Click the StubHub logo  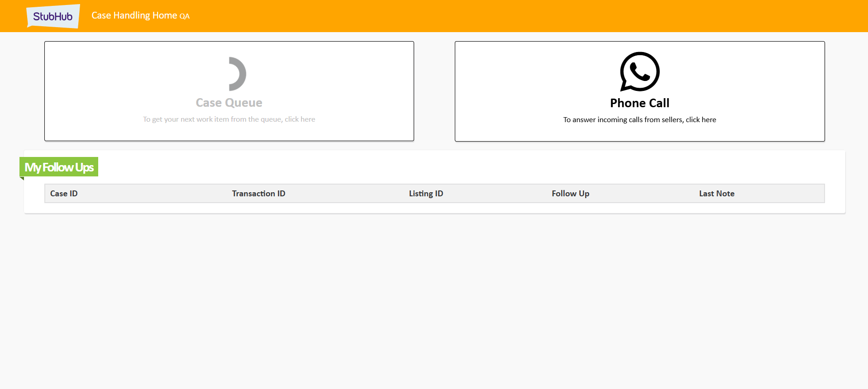point(53,16)
